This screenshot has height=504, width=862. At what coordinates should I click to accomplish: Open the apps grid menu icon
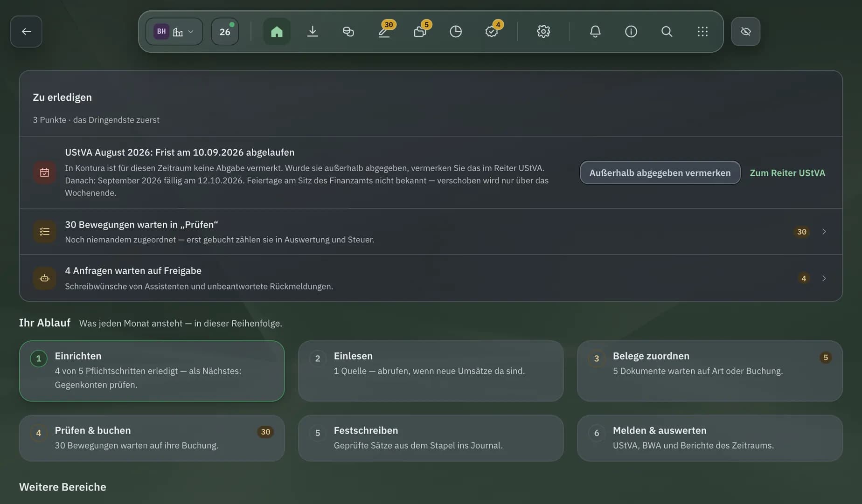click(x=702, y=31)
